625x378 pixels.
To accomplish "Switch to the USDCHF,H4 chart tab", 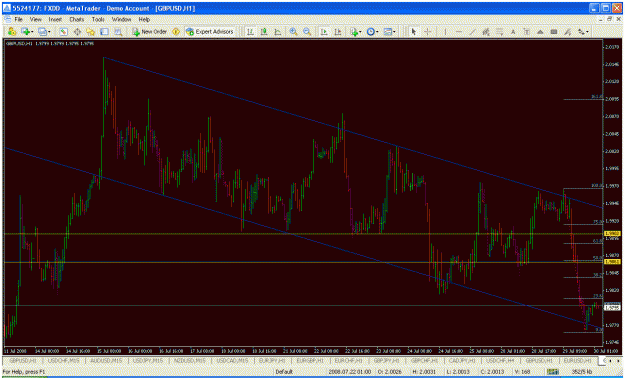I will tap(500, 360).
